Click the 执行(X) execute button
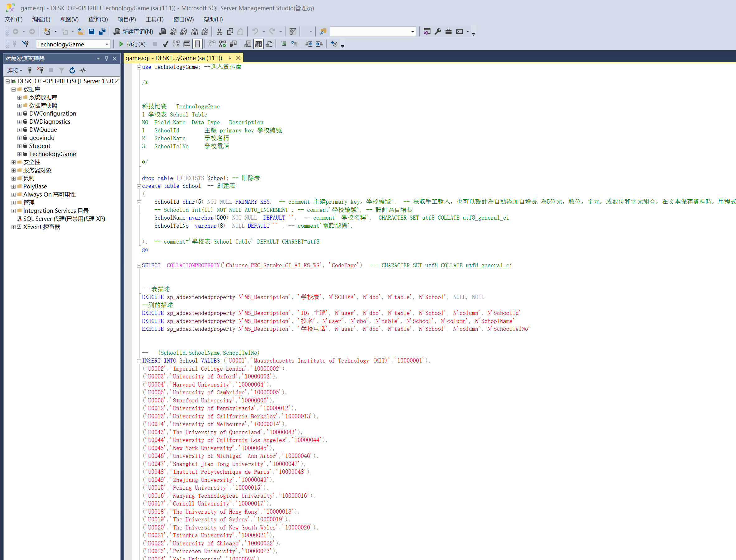Screen dimensions: 736x560 132,44
